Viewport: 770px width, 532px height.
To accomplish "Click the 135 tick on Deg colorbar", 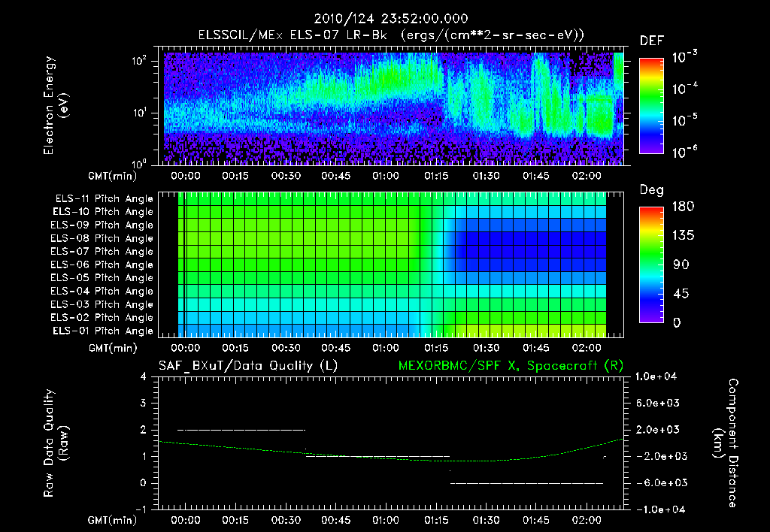I will pyautogui.click(x=683, y=236).
